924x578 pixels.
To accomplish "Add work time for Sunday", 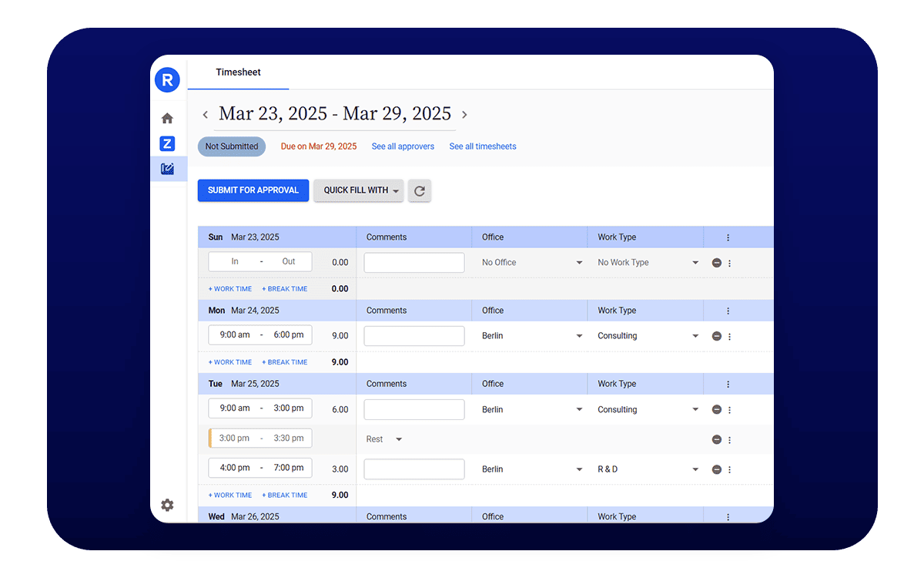I will [230, 289].
